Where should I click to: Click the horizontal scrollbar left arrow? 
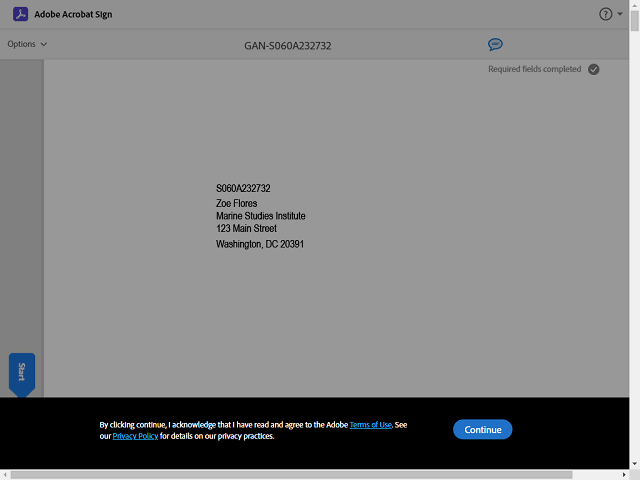(4, 475)
